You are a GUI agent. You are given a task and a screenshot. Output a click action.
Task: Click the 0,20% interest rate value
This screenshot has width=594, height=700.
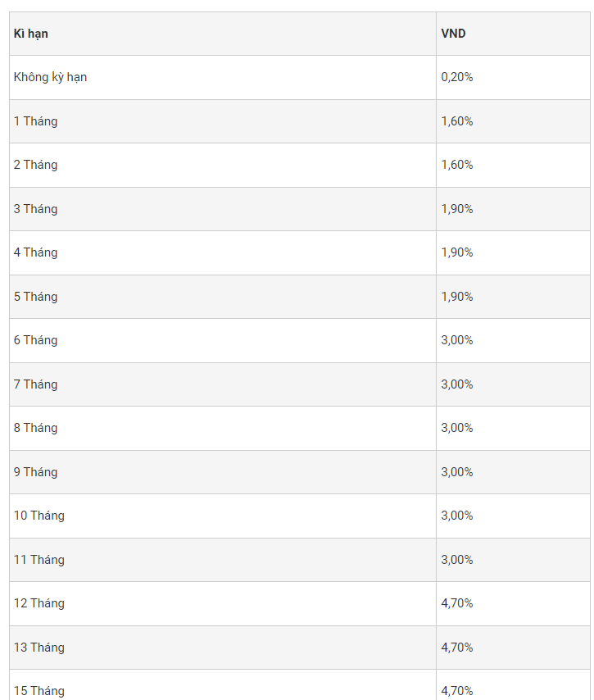(x=457, y=77)
